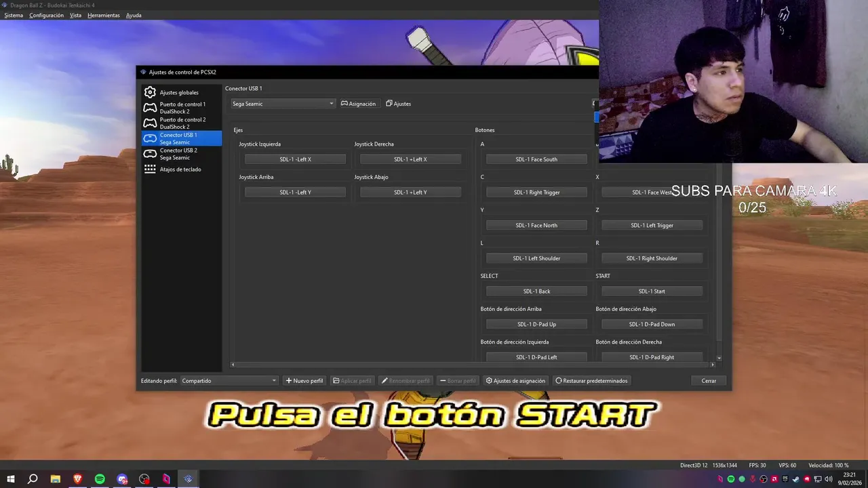Click Restaurar predeterminados
This screenshot has height=488, width=868.
point(591,381)
